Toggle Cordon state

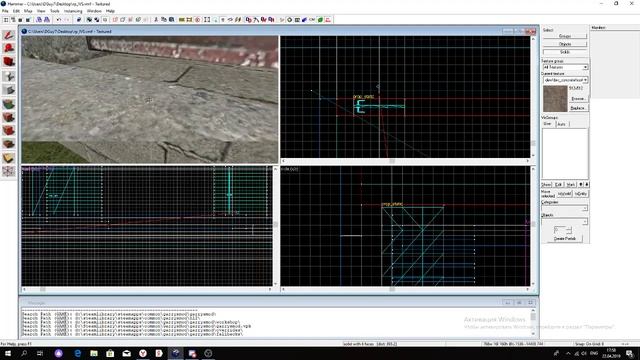pos(182,20)
